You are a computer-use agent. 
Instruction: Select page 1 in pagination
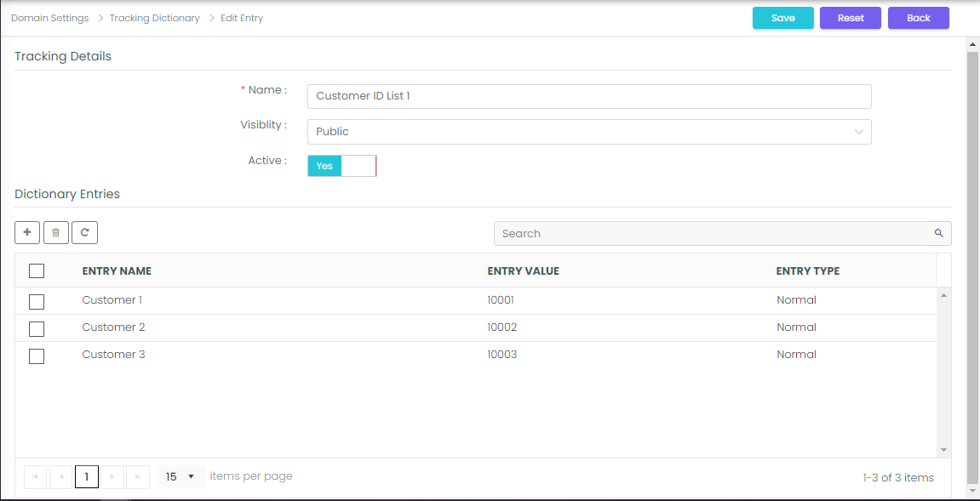87,476
